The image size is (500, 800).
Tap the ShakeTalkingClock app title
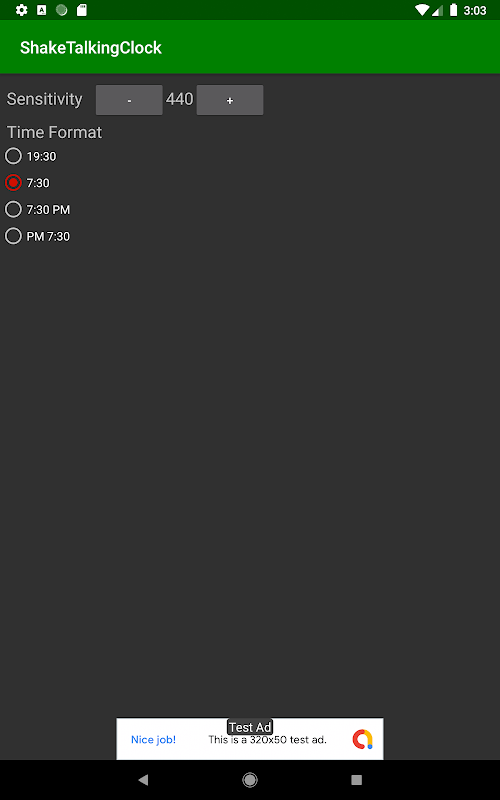pos(91,47)
